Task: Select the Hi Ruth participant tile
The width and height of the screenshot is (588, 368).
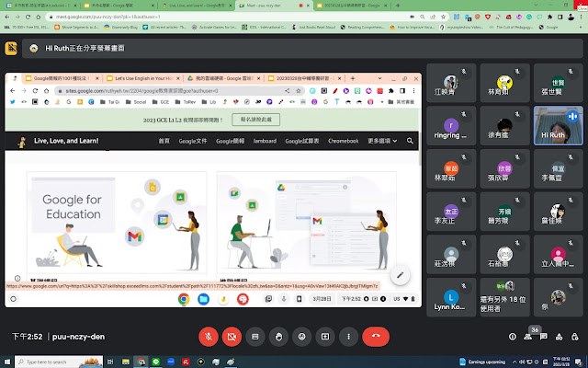Action: click(x=558, y=125)
